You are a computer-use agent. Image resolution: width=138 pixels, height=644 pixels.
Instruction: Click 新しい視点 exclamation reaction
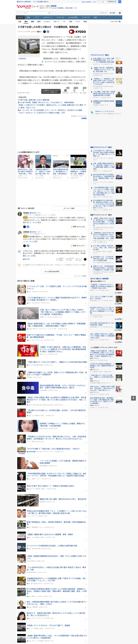click(83, 91)
